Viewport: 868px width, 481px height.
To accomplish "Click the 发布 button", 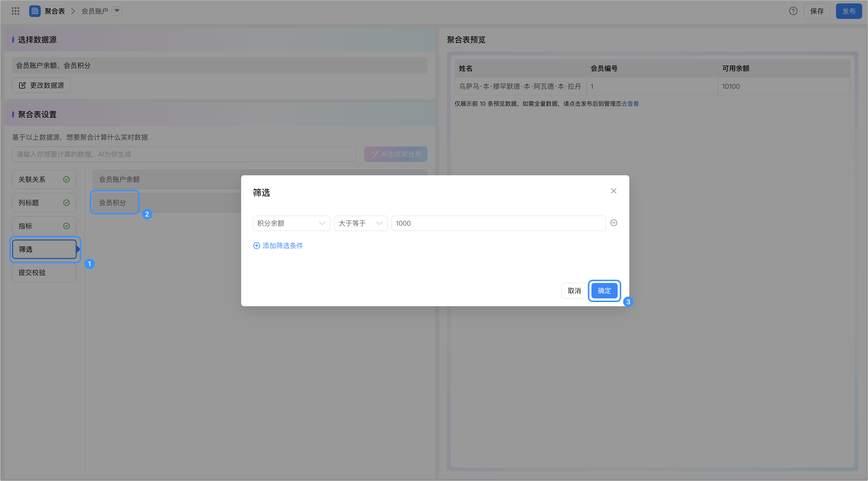I will [x=849, y=11].
